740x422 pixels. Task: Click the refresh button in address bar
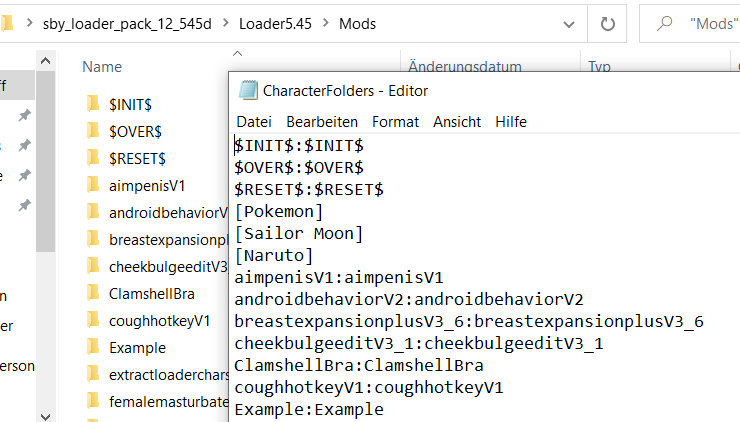coord(607,23)
